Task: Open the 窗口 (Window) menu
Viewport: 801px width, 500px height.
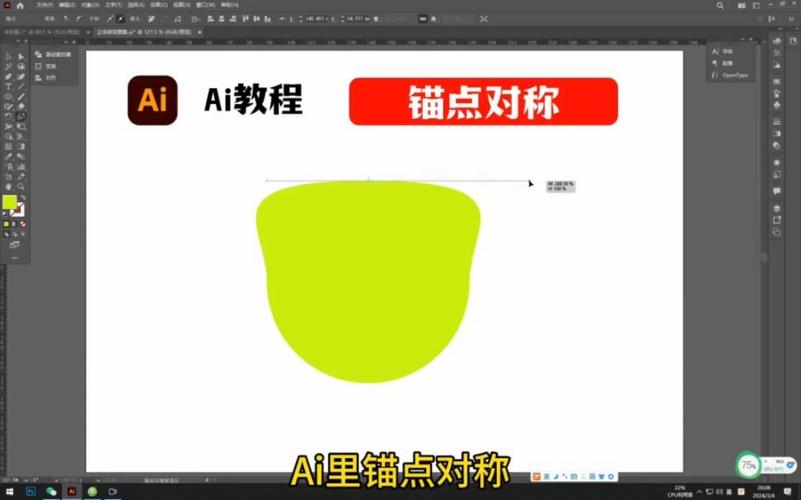Action: pyautogui.click(x=205, y=5)
